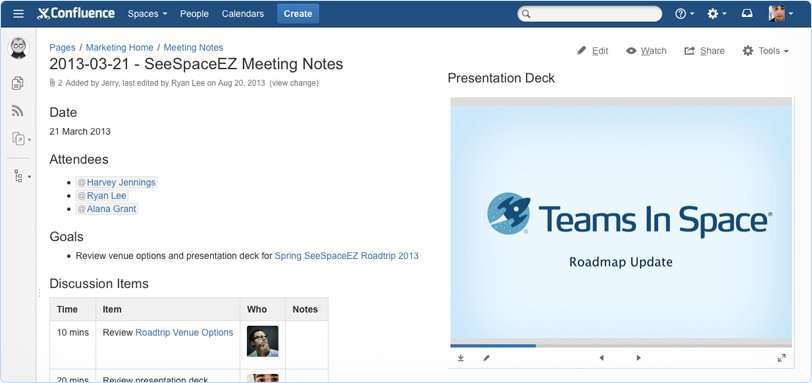Screen dimensions: 812x383
Task: Click the Teams In Space slide preview
Action: pyautogui.click(x=621, y=223)
